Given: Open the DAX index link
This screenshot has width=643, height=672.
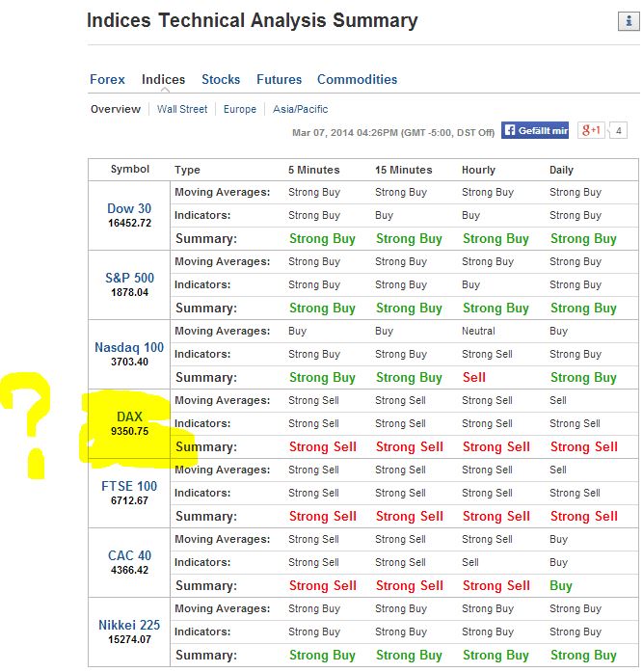Looking at the screenshot, I should pyautogui.click(x=129, y=417).
